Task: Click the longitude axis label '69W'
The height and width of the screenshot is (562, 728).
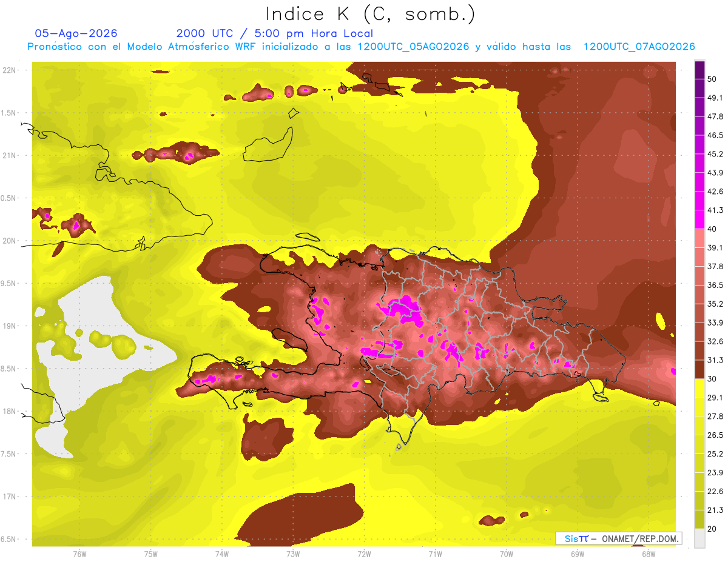Action: [578, 554]
